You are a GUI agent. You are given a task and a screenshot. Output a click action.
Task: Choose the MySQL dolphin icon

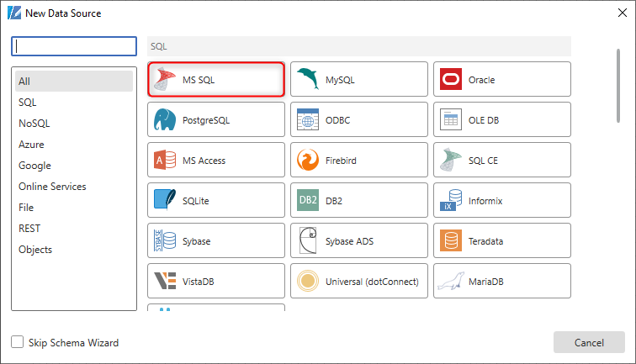point(308,79)
